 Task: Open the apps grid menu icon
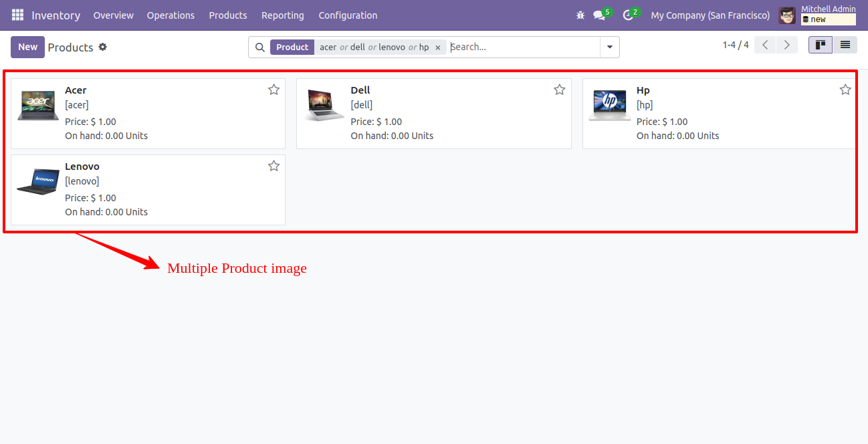[17, 15]
